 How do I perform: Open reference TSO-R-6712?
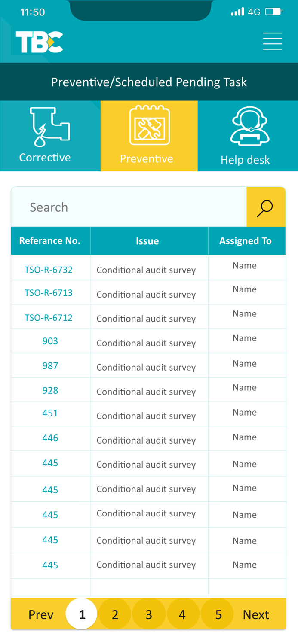pos(49,318)
